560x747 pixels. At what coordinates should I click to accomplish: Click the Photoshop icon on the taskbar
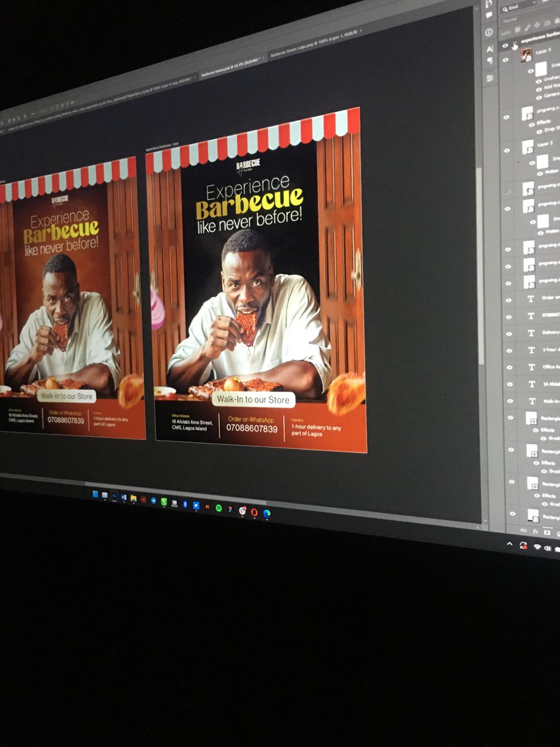point(114,496)
